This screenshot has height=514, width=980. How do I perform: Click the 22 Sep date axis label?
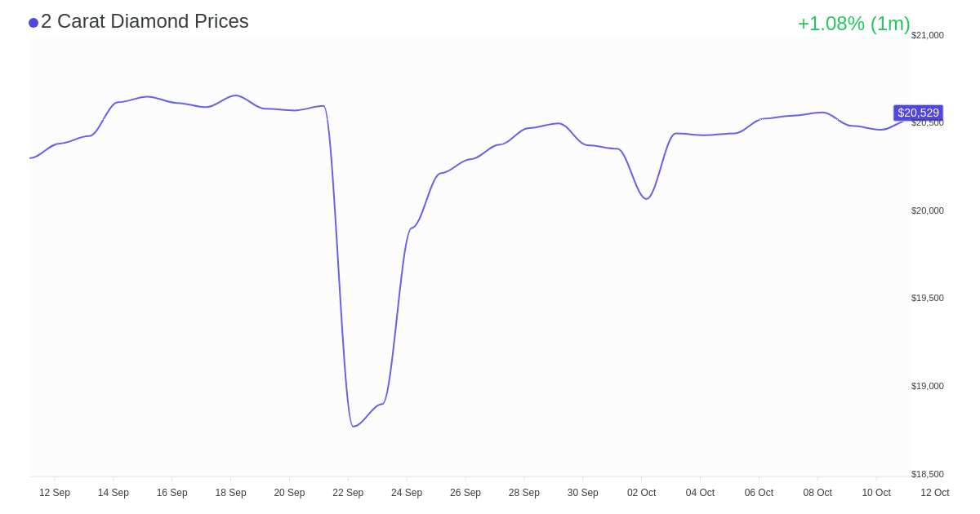coord(348,493)
